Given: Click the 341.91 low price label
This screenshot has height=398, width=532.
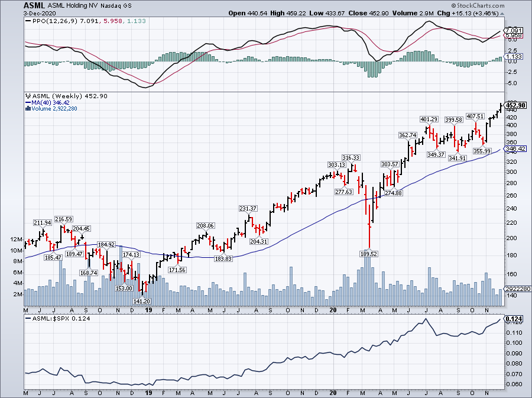Looking at the screenshot, I should (x=457, y=158).
